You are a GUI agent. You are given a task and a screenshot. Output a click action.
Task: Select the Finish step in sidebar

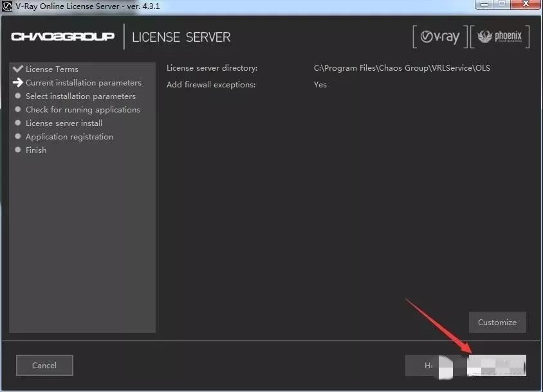[x=36, y=150]
